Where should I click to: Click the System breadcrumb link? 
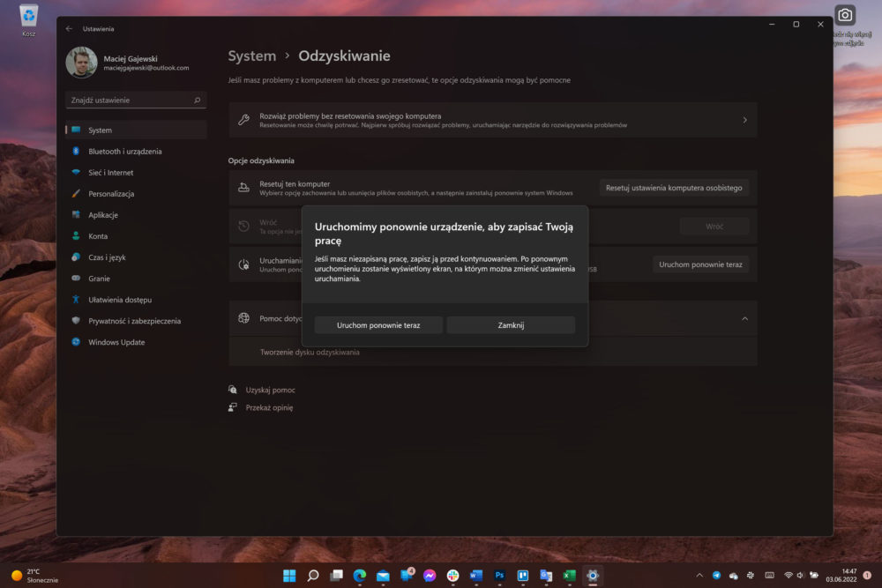coord(252,56)
